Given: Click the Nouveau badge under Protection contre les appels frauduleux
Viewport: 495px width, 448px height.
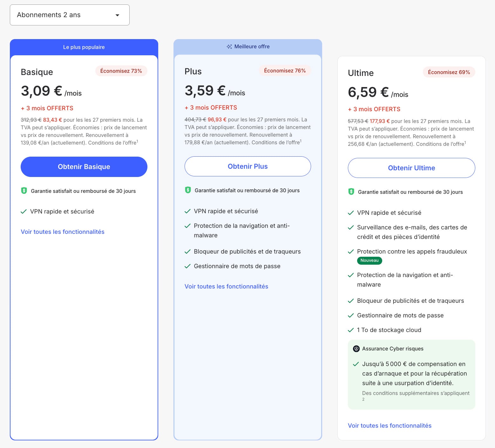Looking at the screenshot, I should [x=370, y=261].
